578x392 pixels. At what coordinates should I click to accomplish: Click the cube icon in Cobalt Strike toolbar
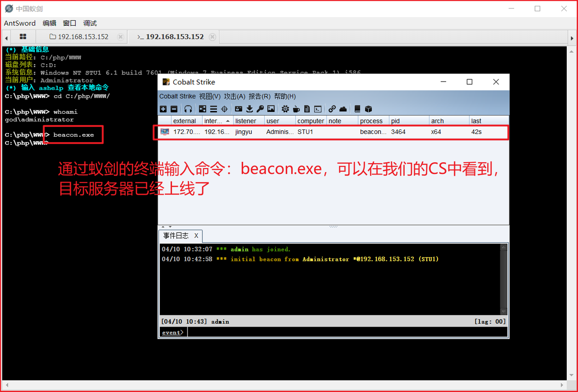[x=368, y=109]
